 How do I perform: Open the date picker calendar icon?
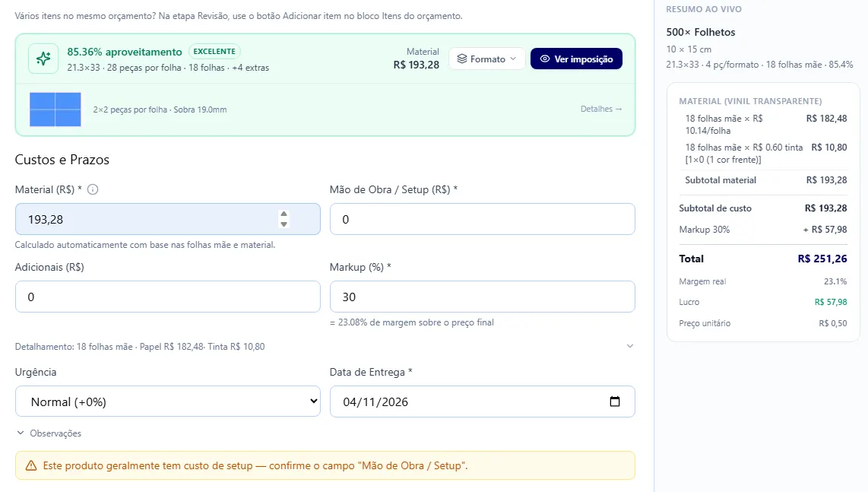pyautogui.click(x=614, y=402)
